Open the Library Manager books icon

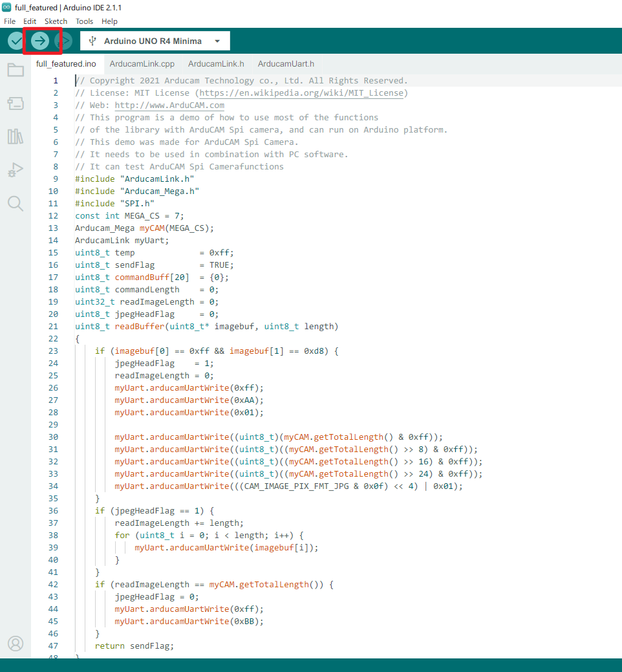pos(16,136)
